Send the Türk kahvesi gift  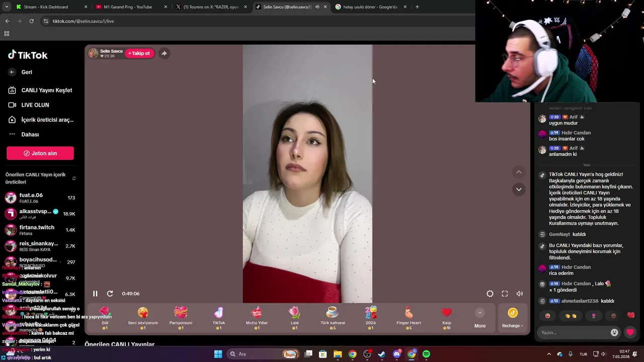pos(333,318)
